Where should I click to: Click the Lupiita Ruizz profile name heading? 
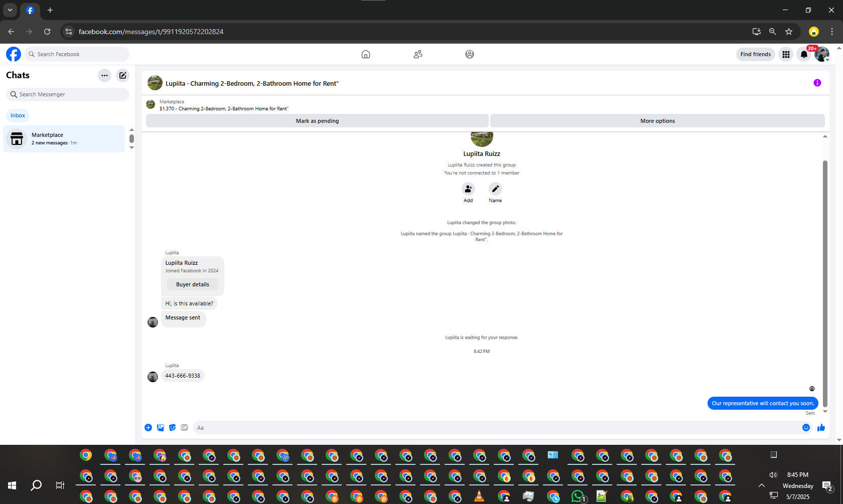point(482,154)
